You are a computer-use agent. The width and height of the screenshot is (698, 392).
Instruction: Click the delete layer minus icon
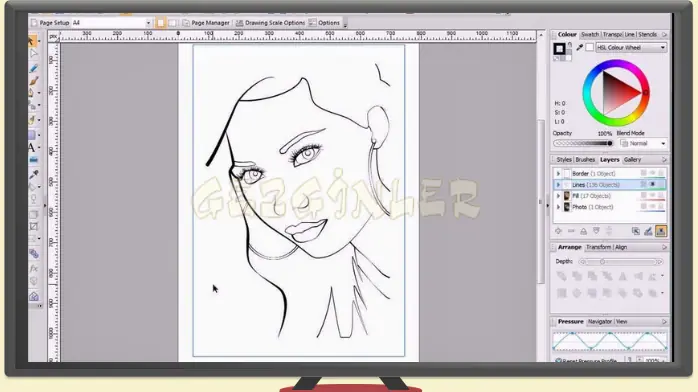[x=571, y=231]
